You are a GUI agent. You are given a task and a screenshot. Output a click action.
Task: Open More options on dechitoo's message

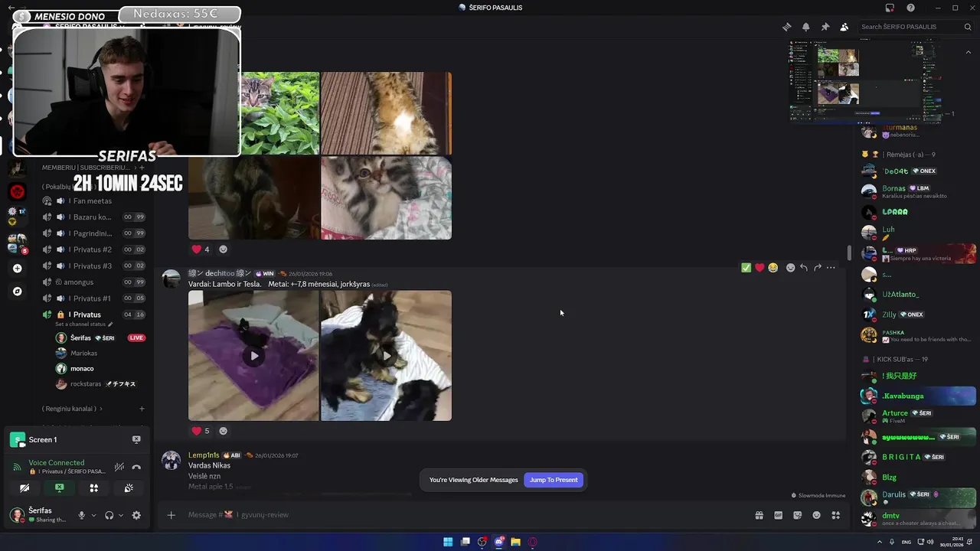click(x=831, y=267)
